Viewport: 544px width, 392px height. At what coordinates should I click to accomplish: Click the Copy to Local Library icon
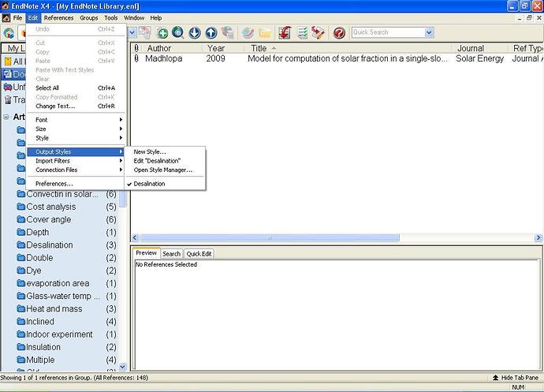pyautogui.click(x=145, y=32)
